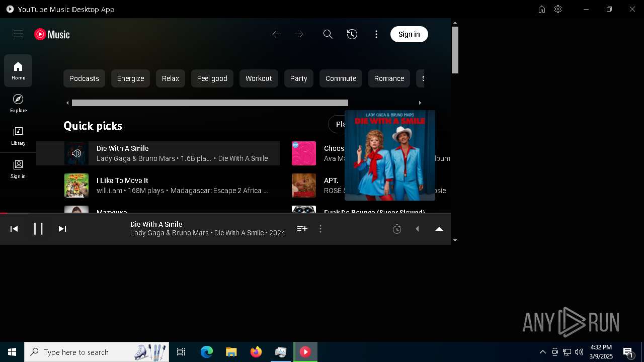
Task: Click the Die With A Smile song title in Quick picks
Action: [x=122, y=148]
